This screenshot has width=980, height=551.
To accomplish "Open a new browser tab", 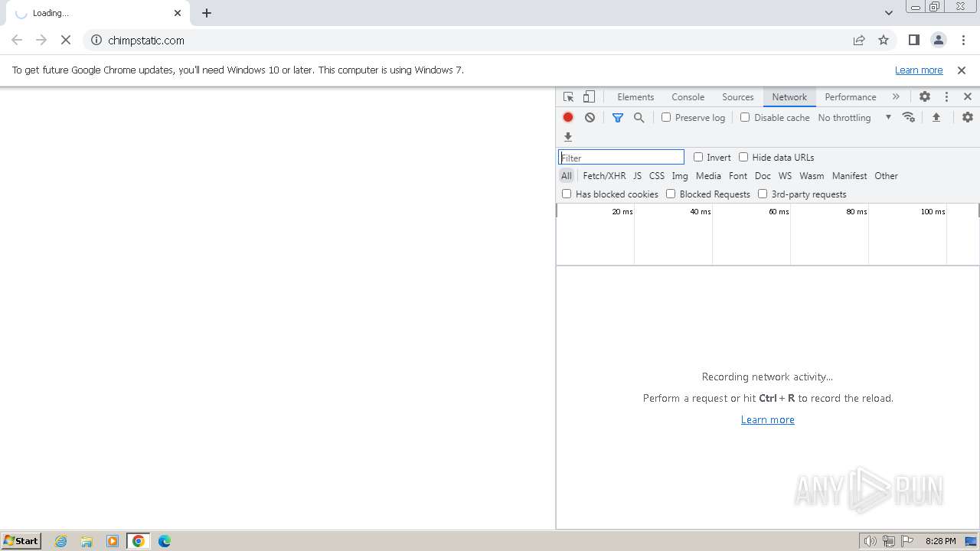I will pos(207,13).
